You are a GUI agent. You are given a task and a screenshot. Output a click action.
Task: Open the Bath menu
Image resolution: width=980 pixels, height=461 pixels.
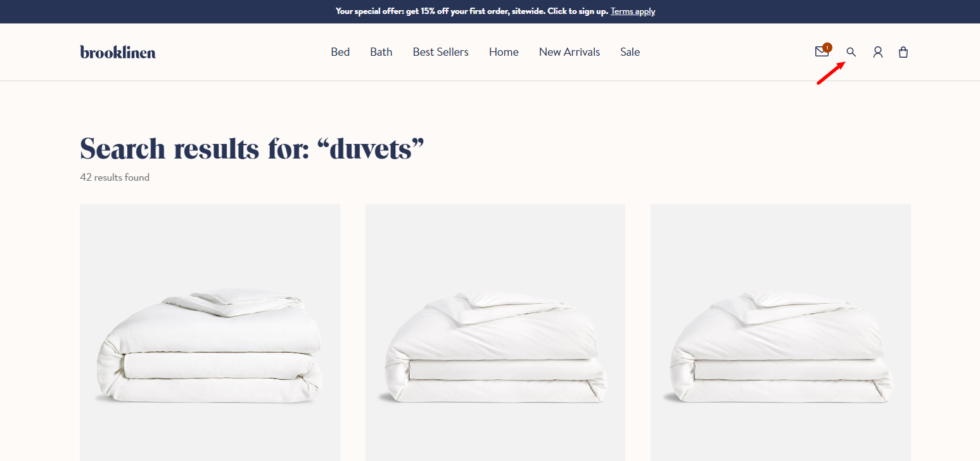click(x=381, y=52)
